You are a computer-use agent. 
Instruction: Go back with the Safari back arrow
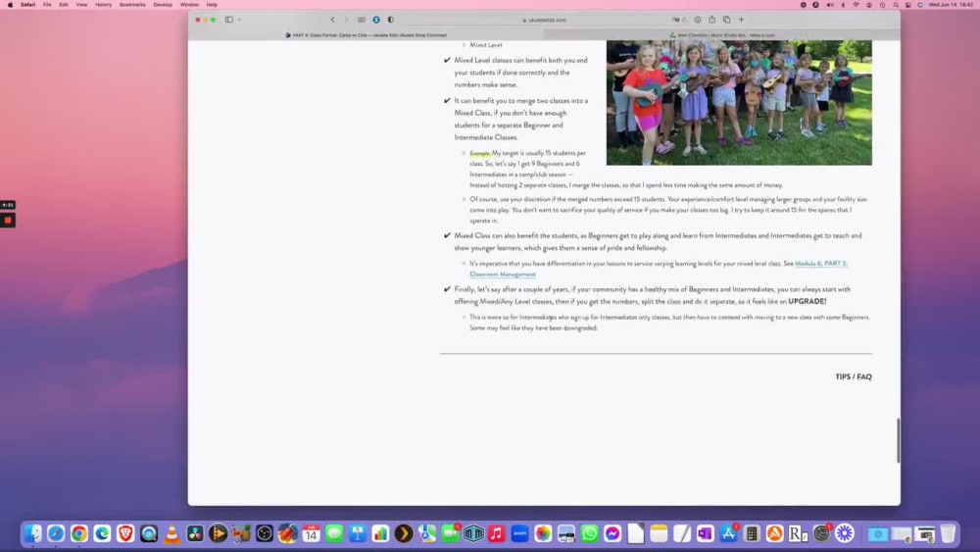[x=332, y=20]
